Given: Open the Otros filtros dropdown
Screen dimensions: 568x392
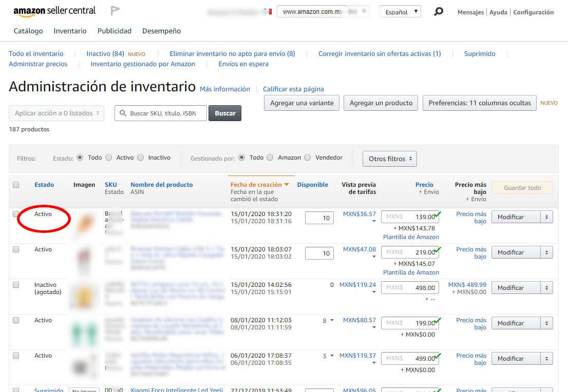Looking at the screenshot, I should [389, 159].
